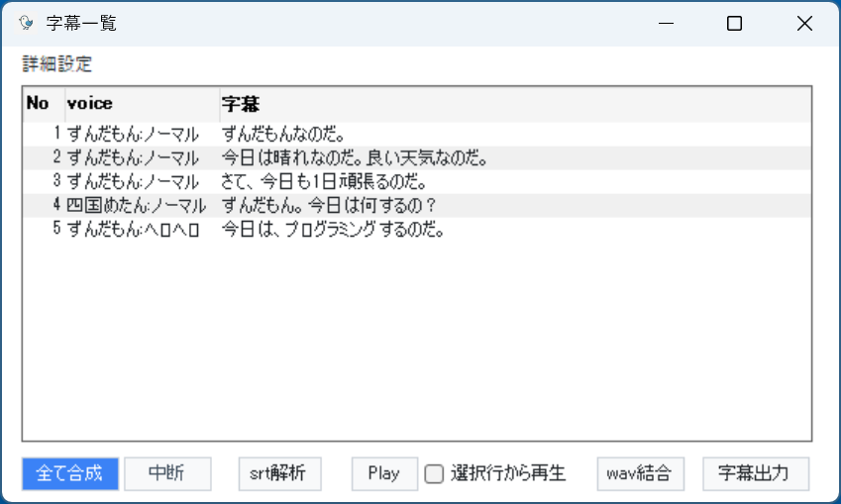Image resolution: width=841 pixels, height=504 pixels.
Task: Open the 詳細設定 menu
Action: point(56,64)
